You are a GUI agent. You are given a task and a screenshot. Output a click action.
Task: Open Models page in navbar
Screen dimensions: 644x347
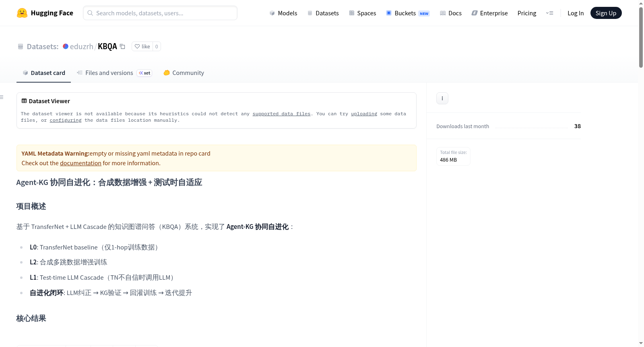point(283,13)
